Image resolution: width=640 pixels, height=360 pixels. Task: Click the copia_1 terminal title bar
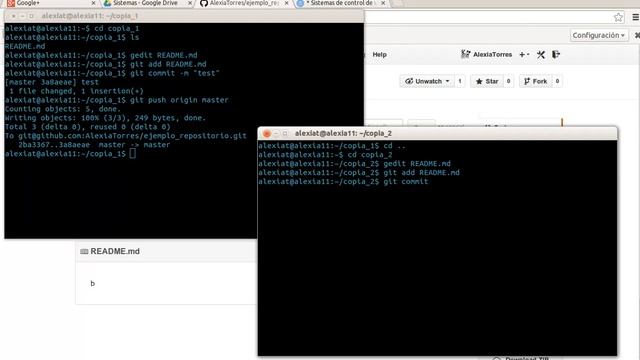pos(184,16)
